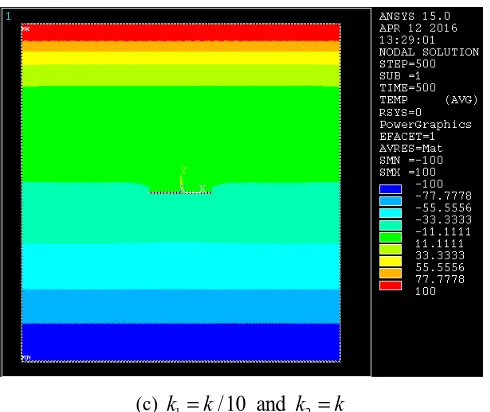Click the dotted crack line at plot center
The width and height of the screenshot is (490, 412).
tap(180, 193)
